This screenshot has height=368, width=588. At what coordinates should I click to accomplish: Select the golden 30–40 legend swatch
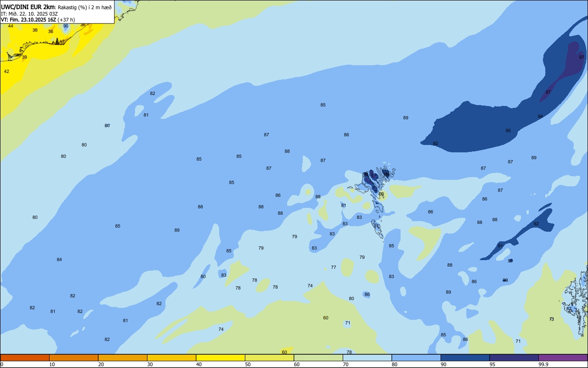coord(171,357)
